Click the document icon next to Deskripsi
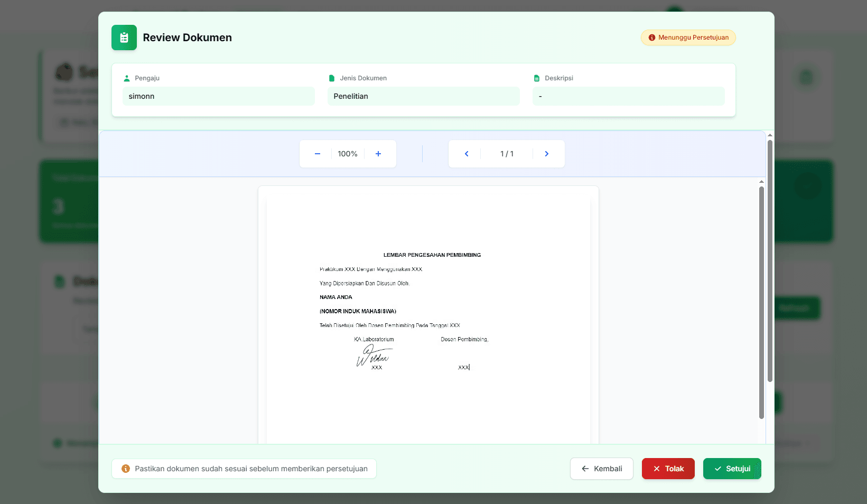This screenshot has height=504, width=867. [536, 78]
